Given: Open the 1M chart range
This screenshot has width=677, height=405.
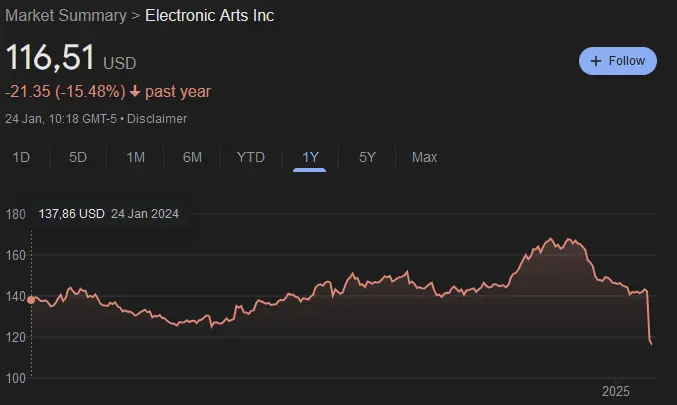Looking at the screenshot, I should click(135, 157).
